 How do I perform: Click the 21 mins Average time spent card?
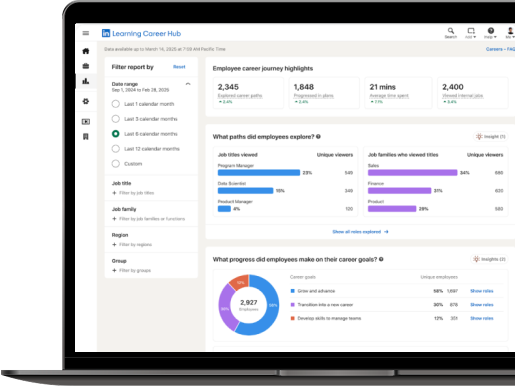tap(398, 93)
